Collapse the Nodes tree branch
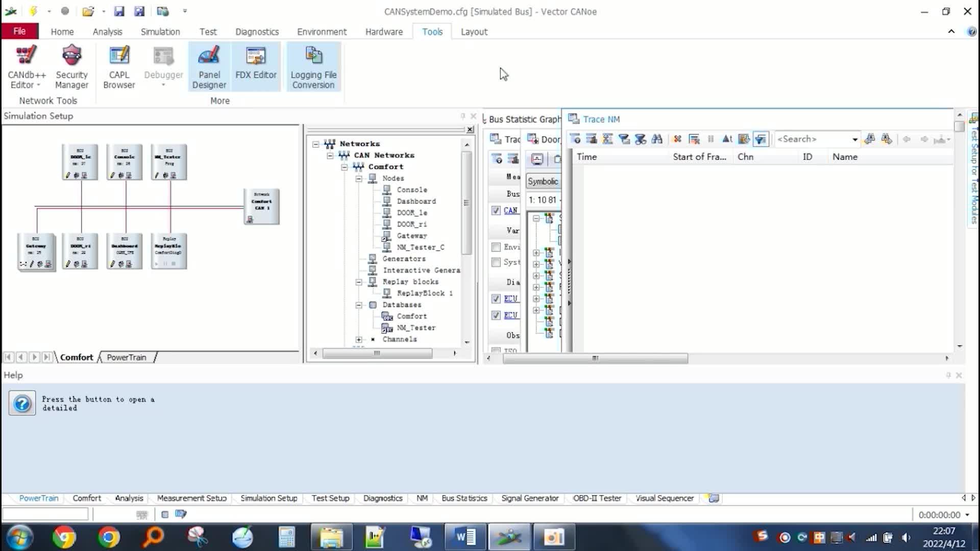The image size is (980, 551). pos(359,178)
